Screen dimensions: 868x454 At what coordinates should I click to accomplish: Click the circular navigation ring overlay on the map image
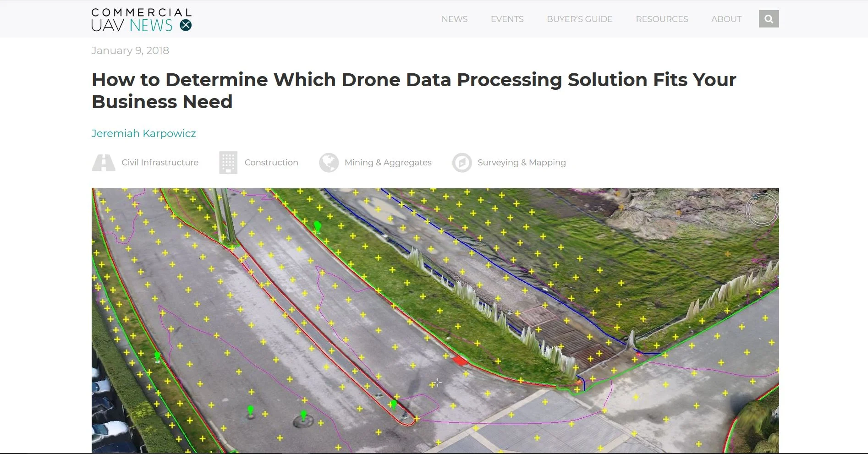coord(762,209)
